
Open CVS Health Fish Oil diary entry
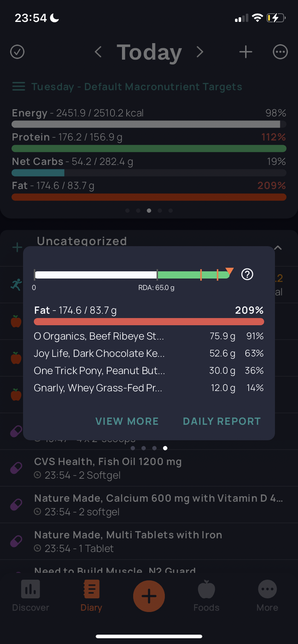click(149, 468)
